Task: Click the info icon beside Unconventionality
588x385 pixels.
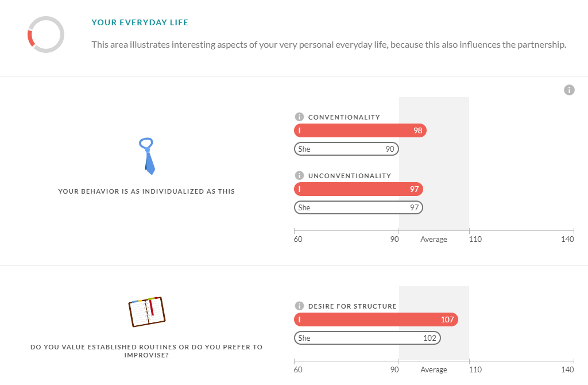Action: (299, 176)
